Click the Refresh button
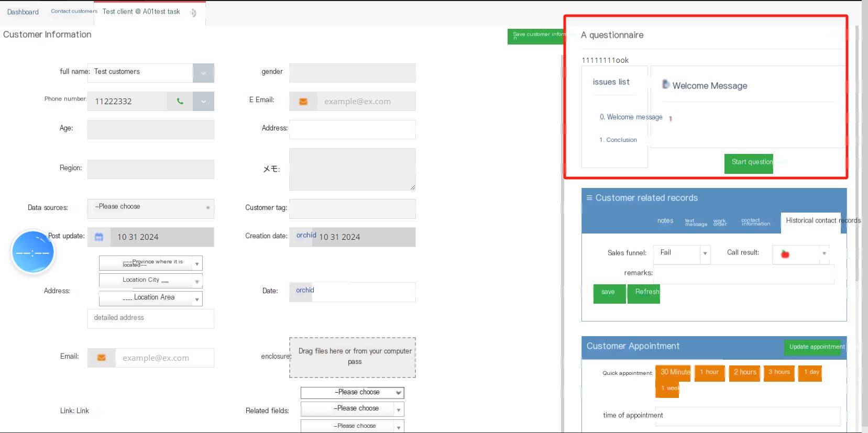Image resolution: width=868 pixels, height=433 pixels. (x=644, y=294)
